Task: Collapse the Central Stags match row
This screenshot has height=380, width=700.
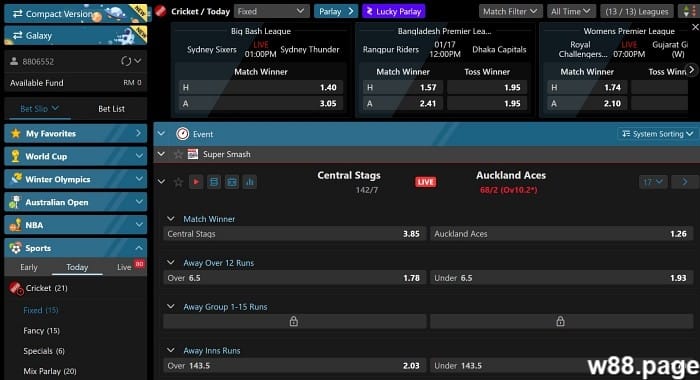Action: click(x=161, y=182)
